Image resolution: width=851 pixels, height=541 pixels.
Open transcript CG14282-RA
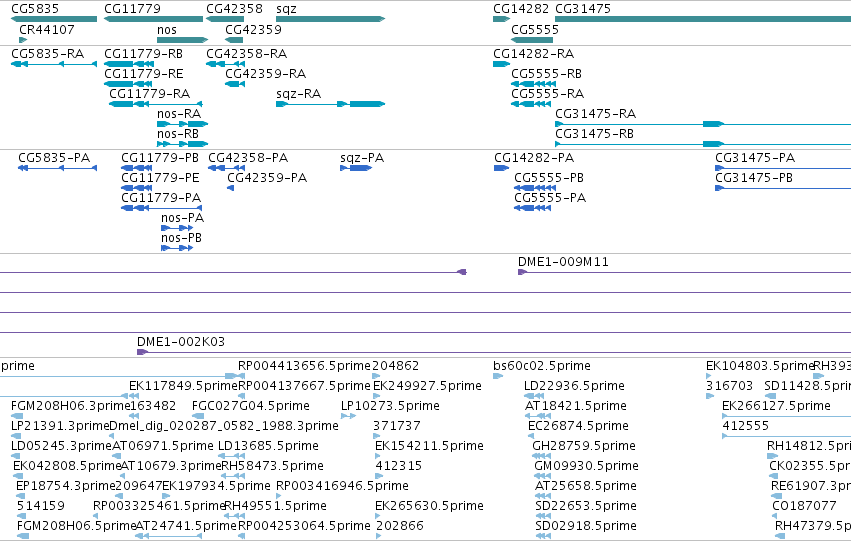(x=534, y=54)
